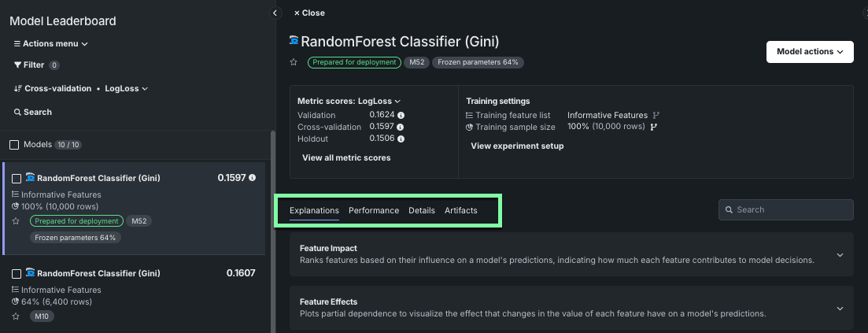Click branch icon beside training sample size
The width and height of the screenshot is (868, 333).
click(654, 127)
